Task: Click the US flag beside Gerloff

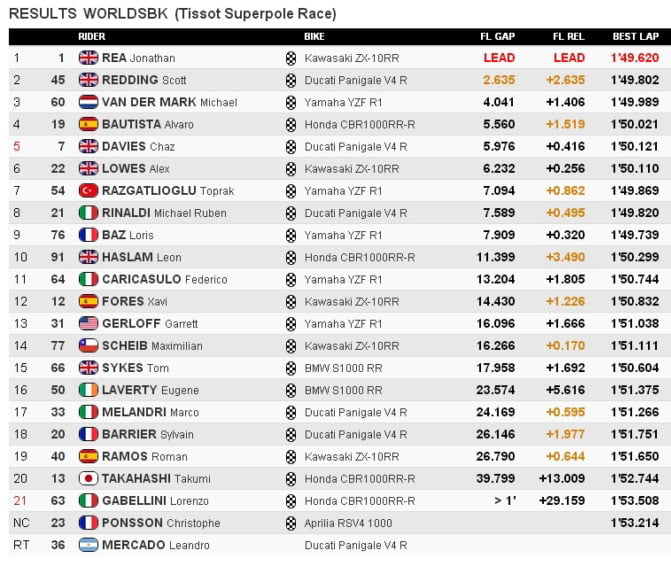Action: point(88,323)
